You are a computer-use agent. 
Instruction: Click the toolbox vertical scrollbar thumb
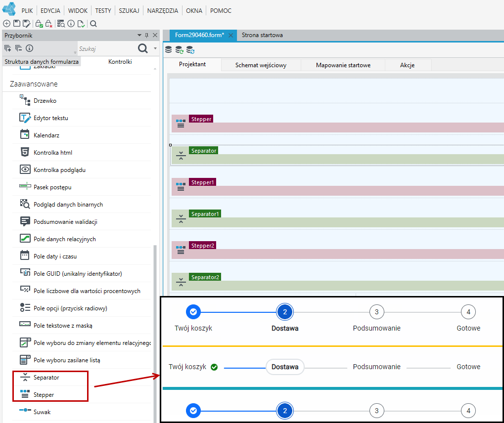tap(155, 334)
